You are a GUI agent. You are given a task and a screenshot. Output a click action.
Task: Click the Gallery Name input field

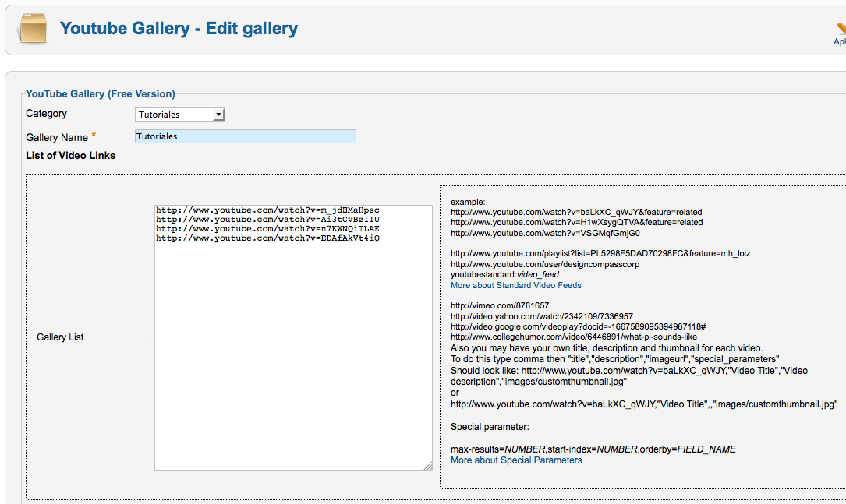[x=246, y=136]
